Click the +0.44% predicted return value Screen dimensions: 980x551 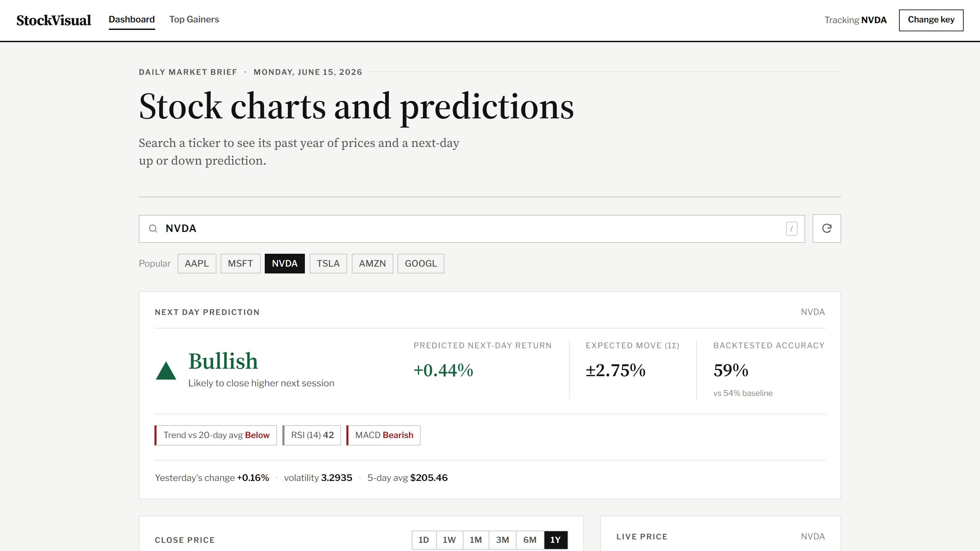click(443, 370)
